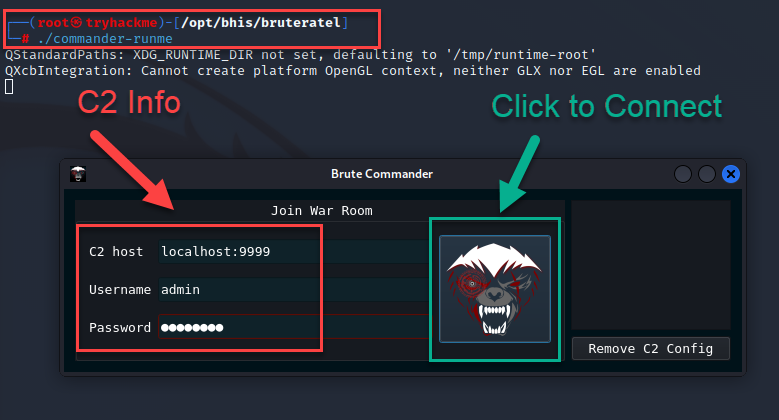
Task: Click the badger logo to connect
Action: pyautogui.click(x=495, y=288)
